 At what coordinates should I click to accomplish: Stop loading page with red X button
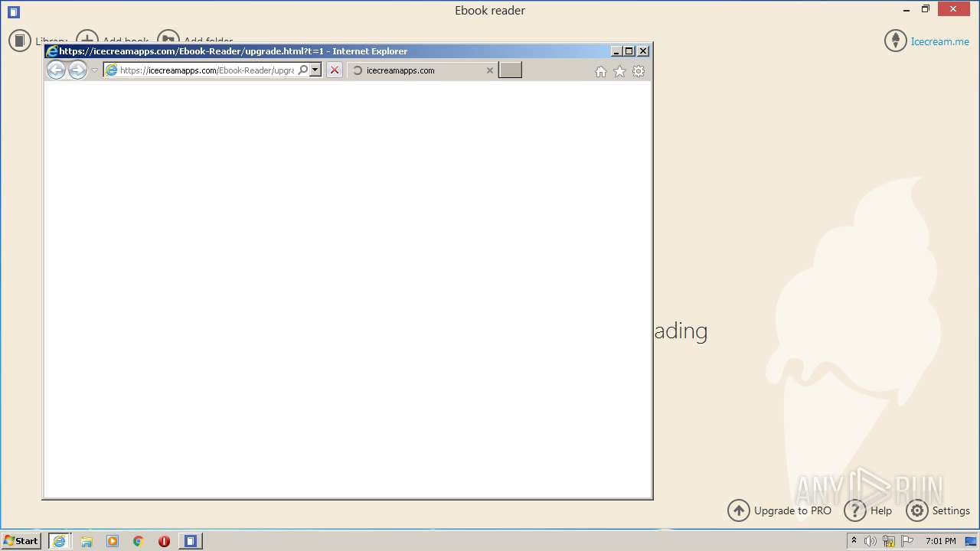pos(335,70)
